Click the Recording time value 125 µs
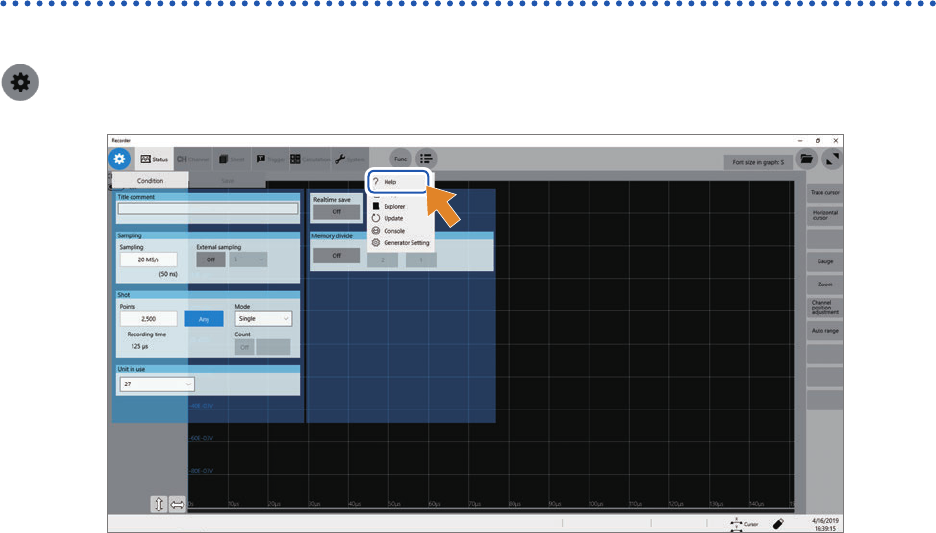 pos(140,346)
